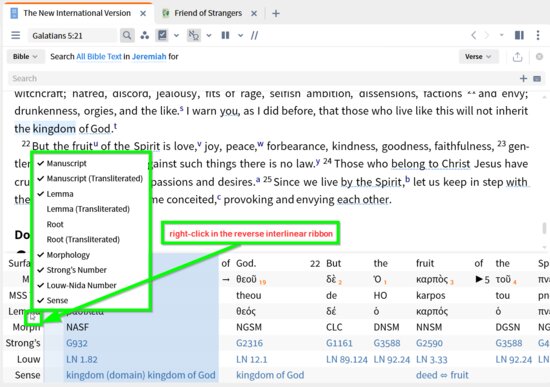Image resolution: width=550 pixels, height=387 pixels.
Task: Add search field with plus icon
Action: pyautogui.click(x=523, y=79)
